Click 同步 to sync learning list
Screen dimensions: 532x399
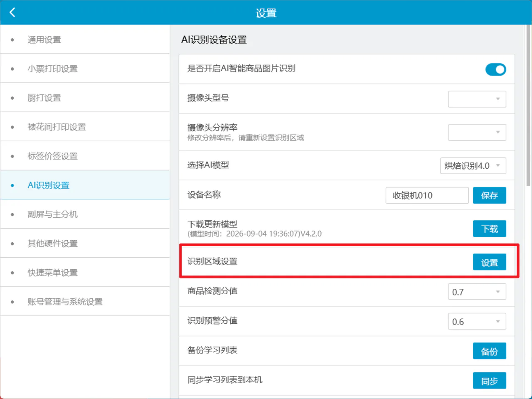490,381
